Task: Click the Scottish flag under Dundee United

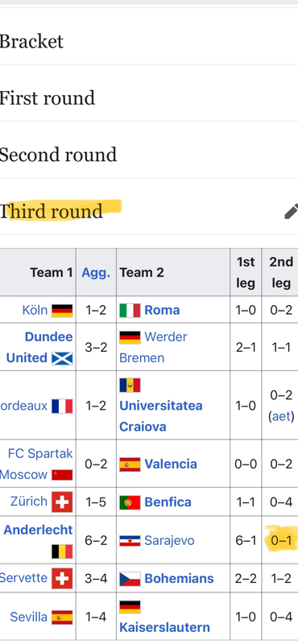Action: click(x=62, y=358)
